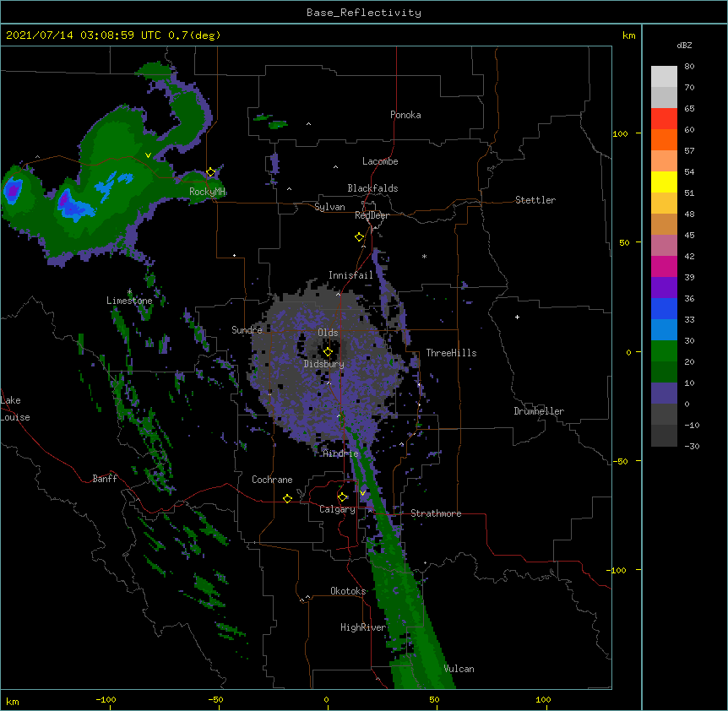
Task: Select the HighRiver label
Action: 363,627
